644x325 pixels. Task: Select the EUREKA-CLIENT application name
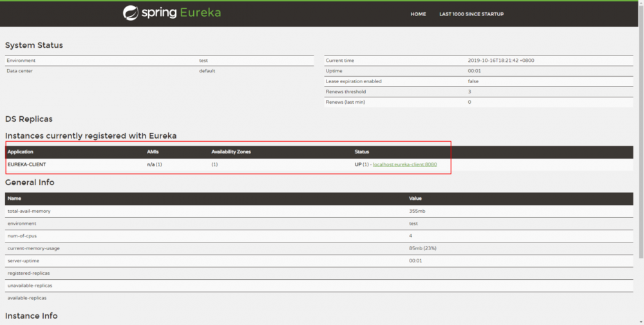point(26,164)
